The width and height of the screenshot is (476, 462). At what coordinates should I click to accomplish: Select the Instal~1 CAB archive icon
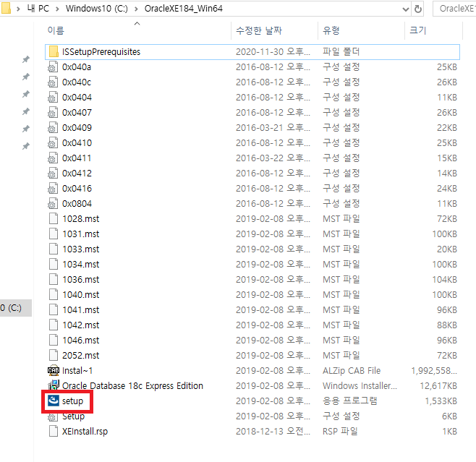pyautogui.click(x=54, y=370)
